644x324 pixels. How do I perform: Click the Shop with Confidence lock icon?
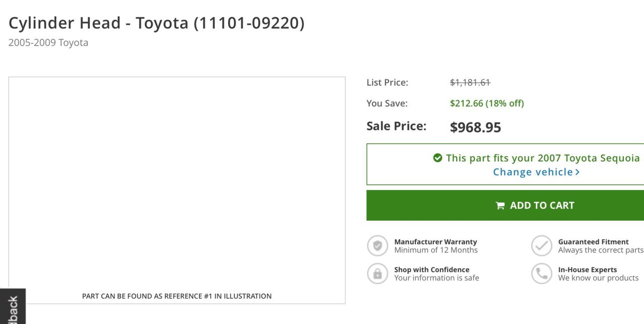[x=378, y=274]
